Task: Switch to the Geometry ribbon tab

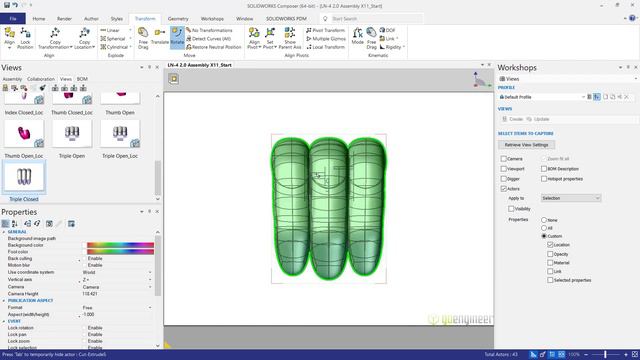Action: 178,19
